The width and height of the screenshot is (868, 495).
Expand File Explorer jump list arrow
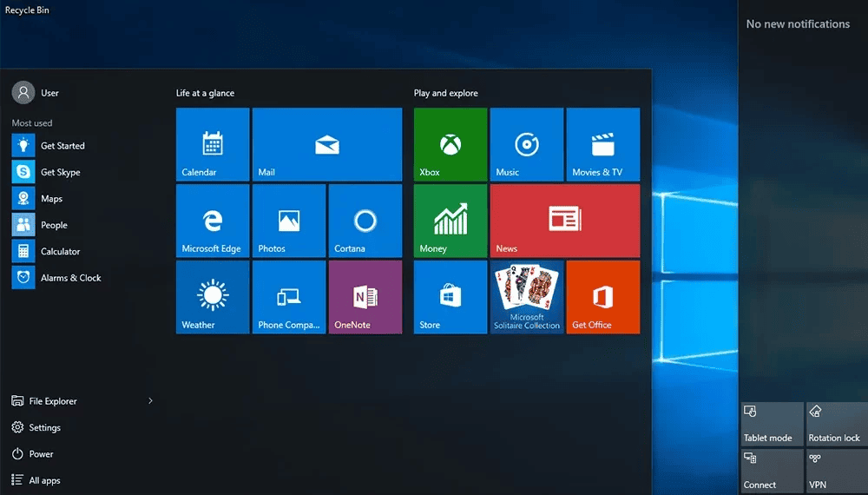[150, 401]
